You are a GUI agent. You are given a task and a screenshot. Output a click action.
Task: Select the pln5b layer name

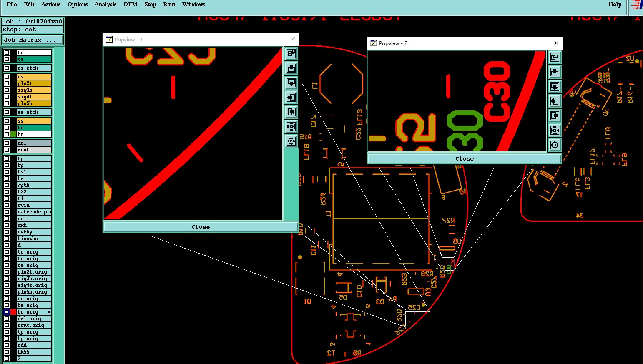(34, 103)
